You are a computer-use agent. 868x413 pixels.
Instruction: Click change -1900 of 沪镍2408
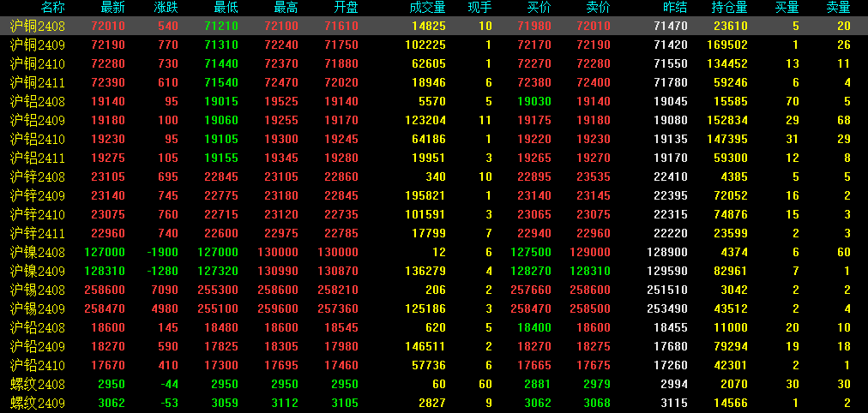click(x=162, y=252)
